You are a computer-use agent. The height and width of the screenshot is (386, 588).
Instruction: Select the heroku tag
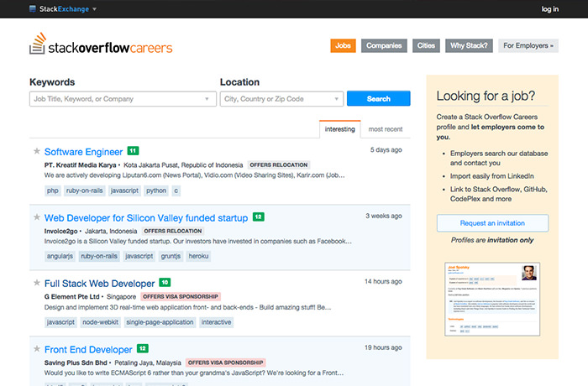click(198, 256)
